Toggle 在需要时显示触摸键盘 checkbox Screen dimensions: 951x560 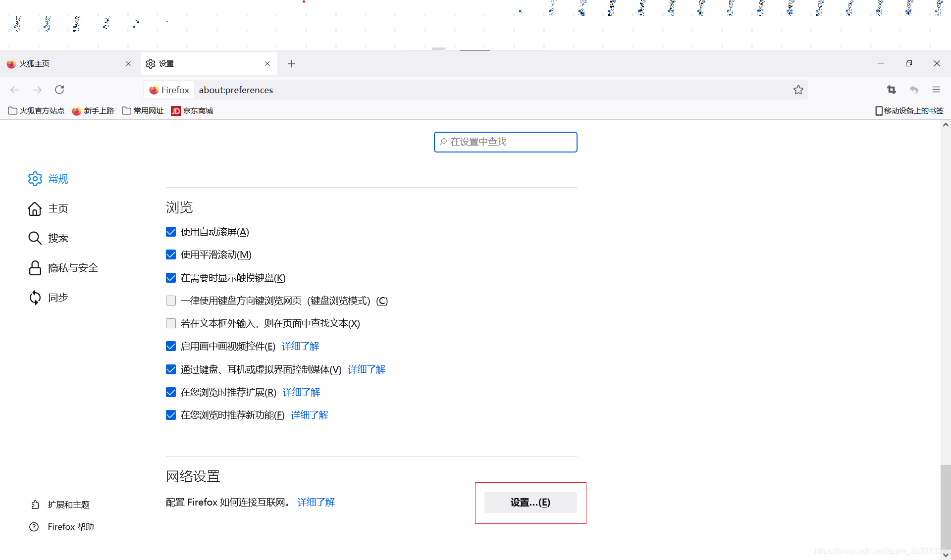click(x=171, y=278)
